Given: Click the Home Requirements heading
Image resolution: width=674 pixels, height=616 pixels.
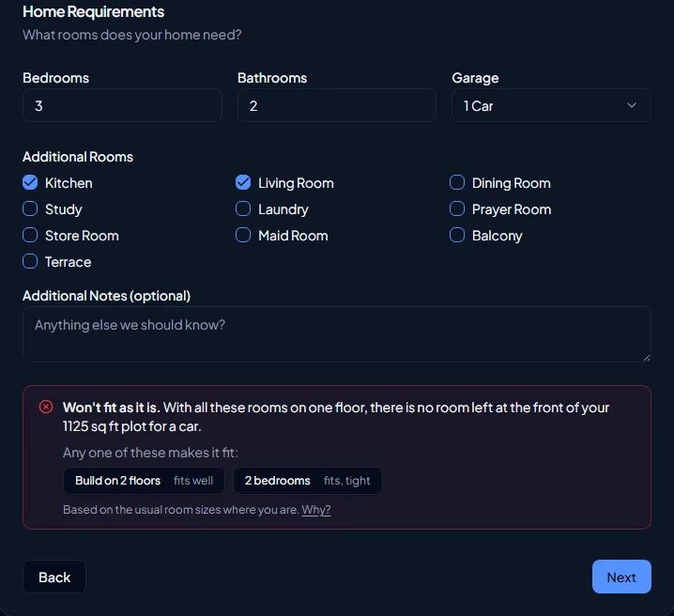Looking at the screenshot, I should click(x=93, y=11).
